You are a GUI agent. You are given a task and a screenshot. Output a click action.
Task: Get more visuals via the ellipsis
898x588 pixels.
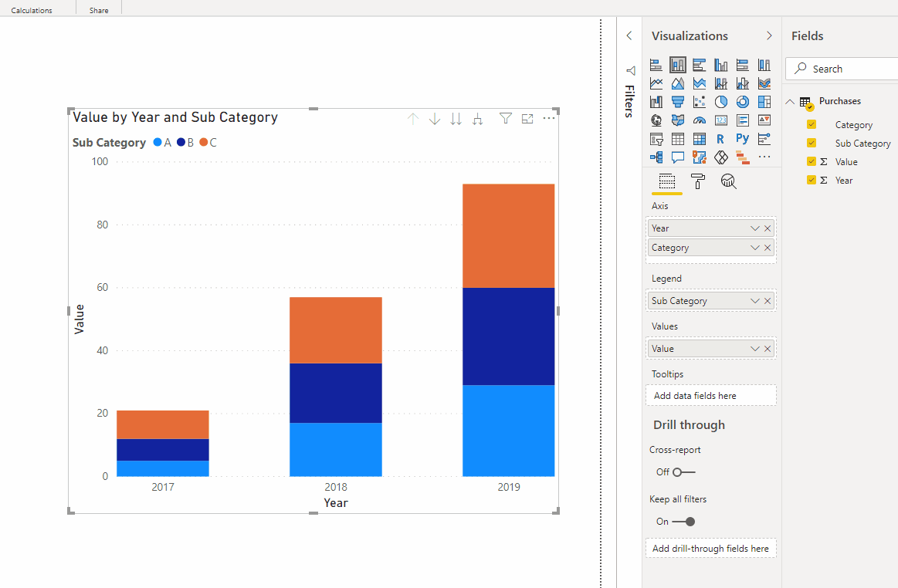764,157
